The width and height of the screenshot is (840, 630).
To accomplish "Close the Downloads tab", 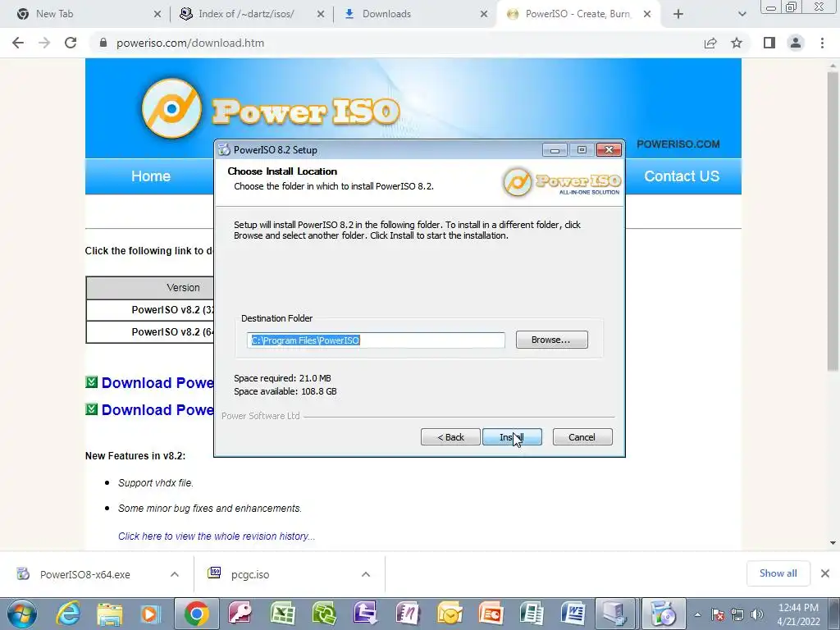I will point(484,14).
